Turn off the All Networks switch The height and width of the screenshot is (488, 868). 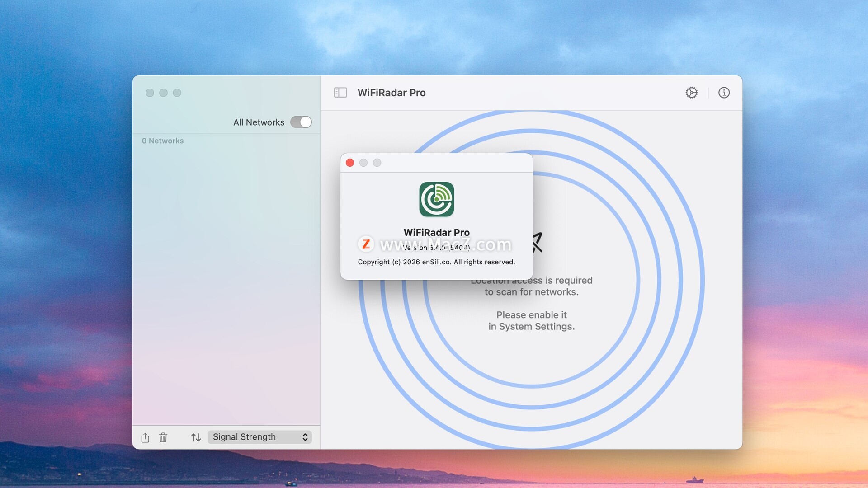pyautogui.click(x=301, y=122)
